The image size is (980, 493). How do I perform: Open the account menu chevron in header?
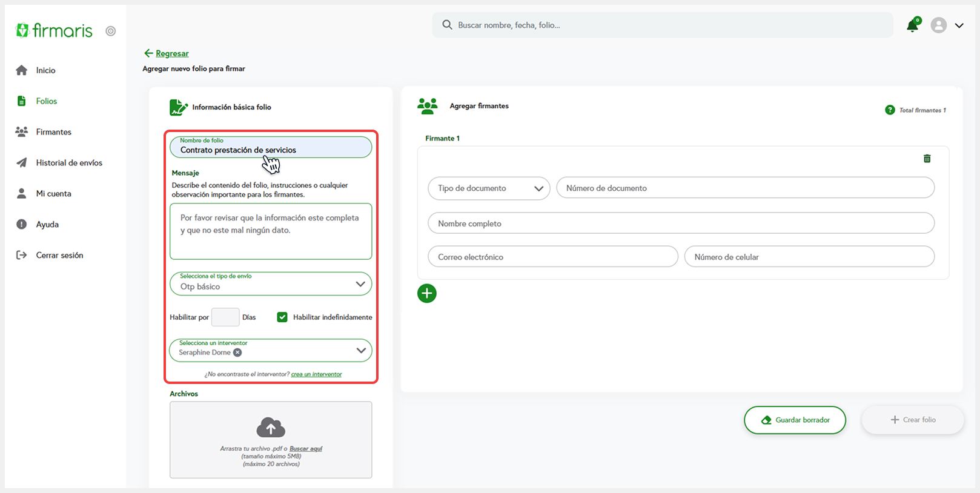coord(959,25)
